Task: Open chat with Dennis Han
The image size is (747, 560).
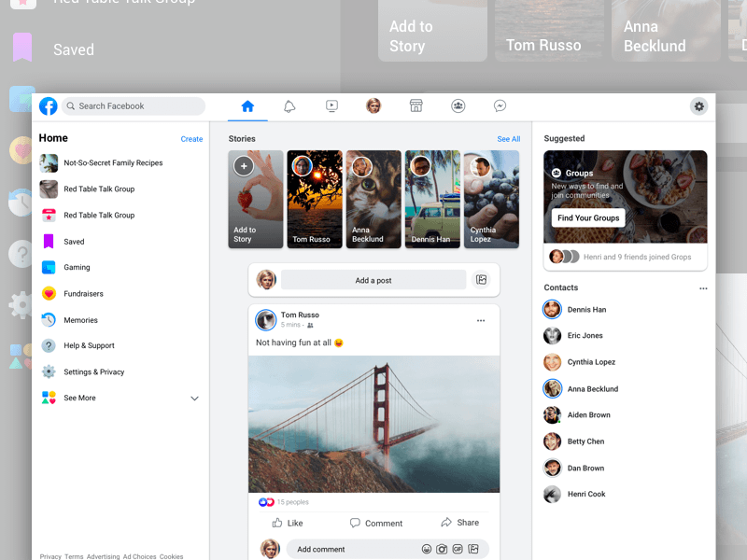Action: pyautogui.click(x=575, y=310)
